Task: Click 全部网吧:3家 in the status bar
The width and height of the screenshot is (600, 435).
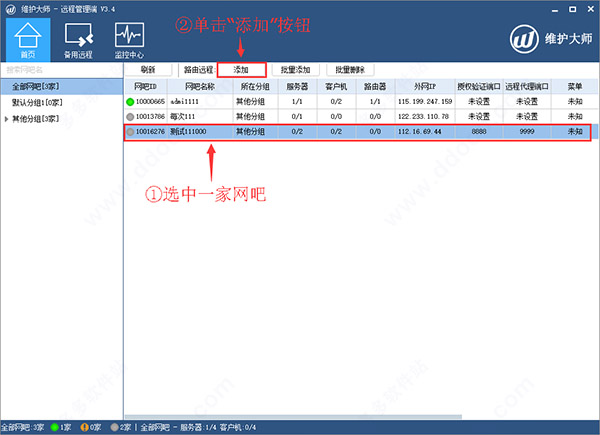Action: pos(23,427)
